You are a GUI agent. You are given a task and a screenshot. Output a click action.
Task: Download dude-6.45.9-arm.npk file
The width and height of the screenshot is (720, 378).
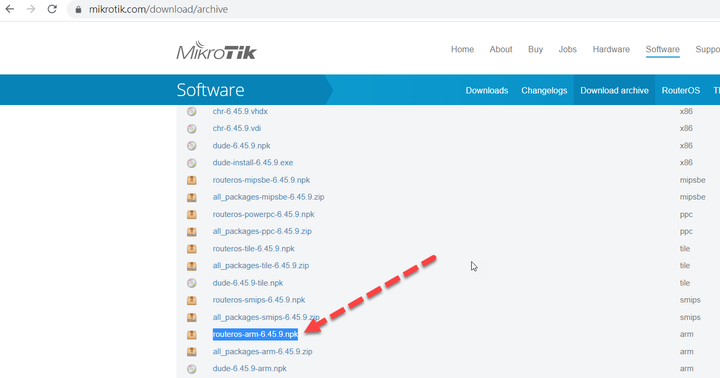click(250, 368)
